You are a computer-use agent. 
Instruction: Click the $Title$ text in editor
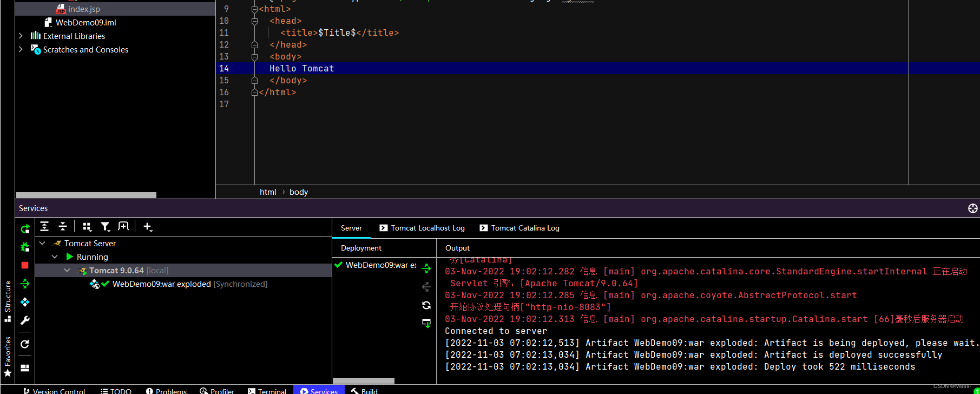click(337, 33)
